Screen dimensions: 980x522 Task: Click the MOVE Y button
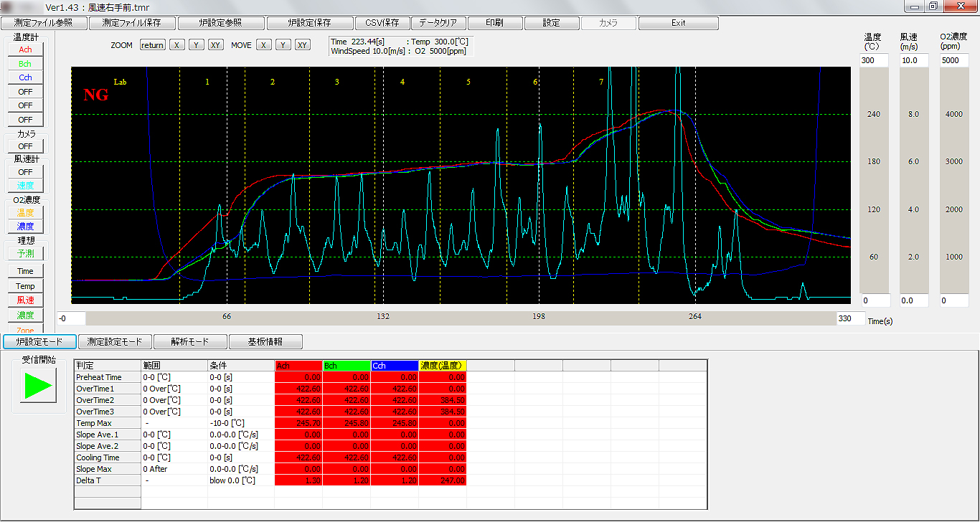(x=283, y=45)
